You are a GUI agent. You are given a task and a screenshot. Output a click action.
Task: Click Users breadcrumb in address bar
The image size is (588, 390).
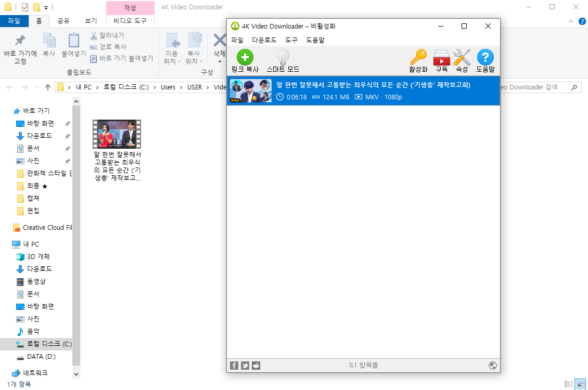click(x=168, y=87)
